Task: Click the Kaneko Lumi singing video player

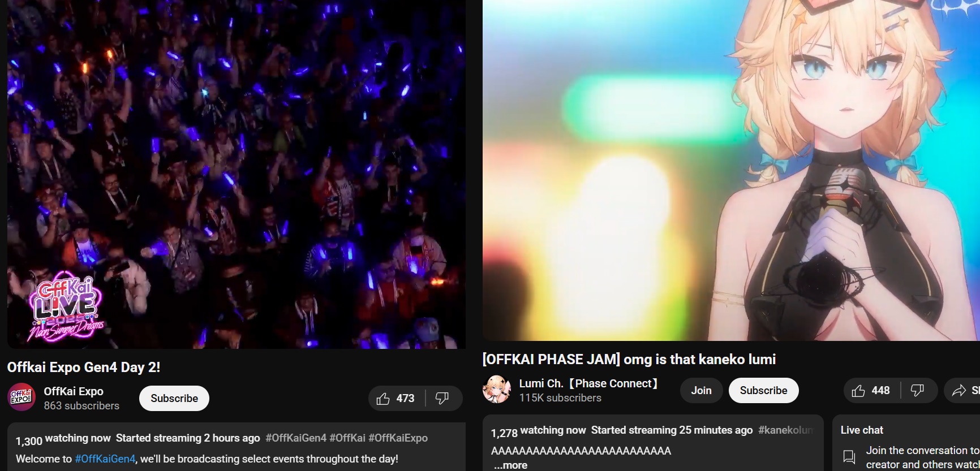Action: coord(731,170)
